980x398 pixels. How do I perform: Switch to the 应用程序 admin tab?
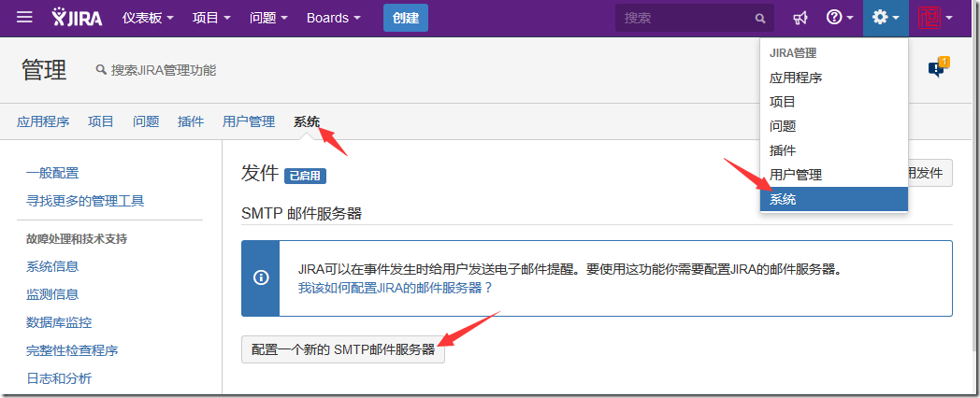coord(43,121)
